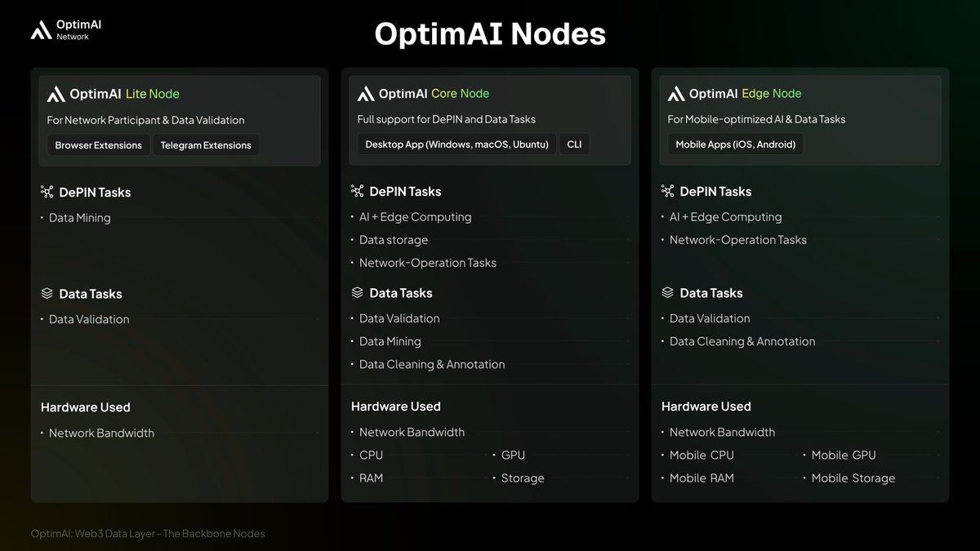Expand Network-Operation Tasks in Edge Node column
The image size is (980, 551).
[x=737, y=239]
